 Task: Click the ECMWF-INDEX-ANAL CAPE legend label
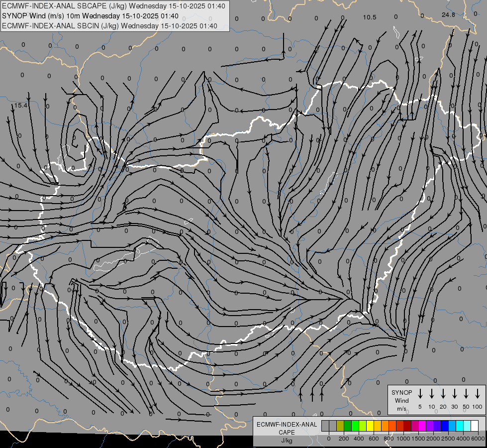(287, 428)
